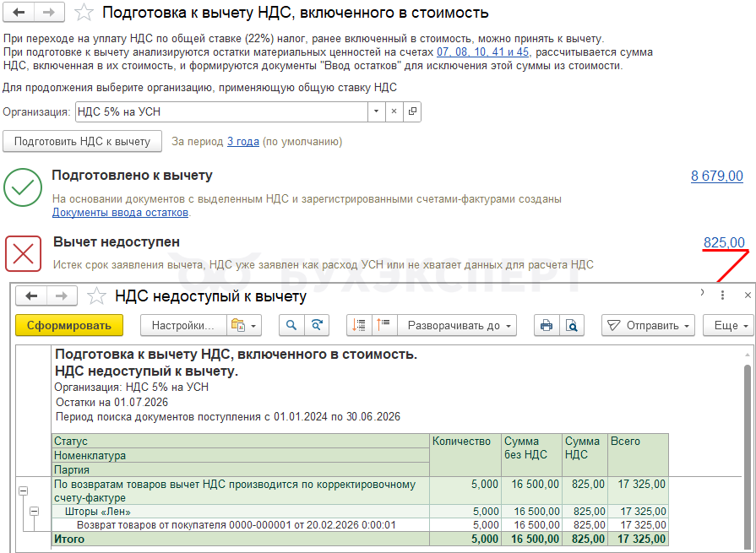The width and height of the screenshot is (756, 553).
Task: Select the Итого 16 500,00 cell
Action: click(532, 539)
